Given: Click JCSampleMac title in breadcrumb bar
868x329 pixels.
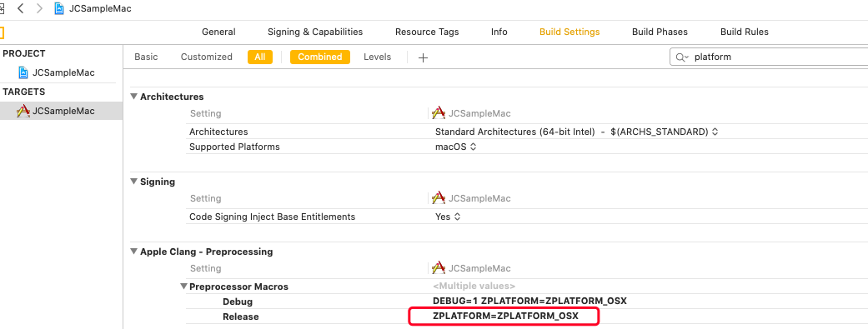Looking at the screenshot, I should click(100, 9).
